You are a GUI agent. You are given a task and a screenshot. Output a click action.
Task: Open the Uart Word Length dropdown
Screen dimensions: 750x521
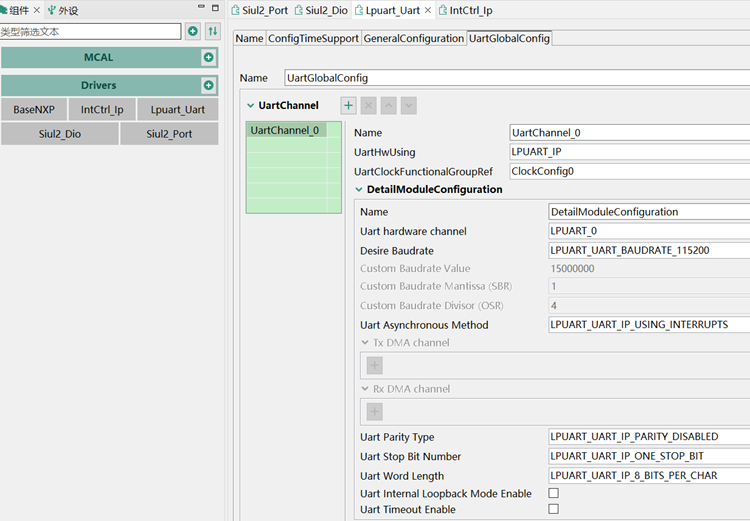tap(649, 476)
